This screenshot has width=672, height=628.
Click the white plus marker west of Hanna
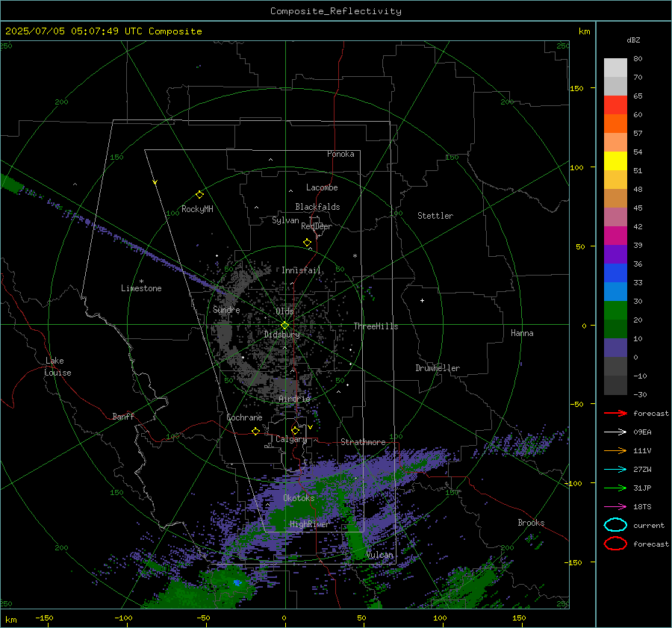[x=422, y=300]
